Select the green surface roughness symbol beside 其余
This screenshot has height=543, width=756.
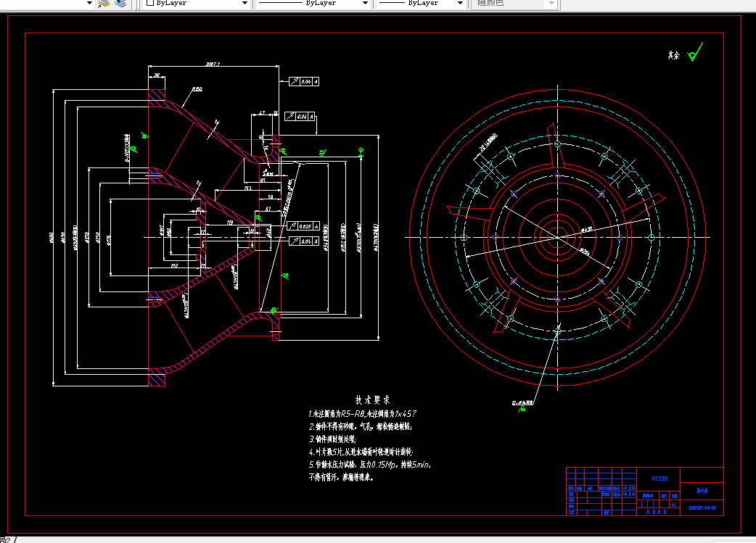point(695,52)
